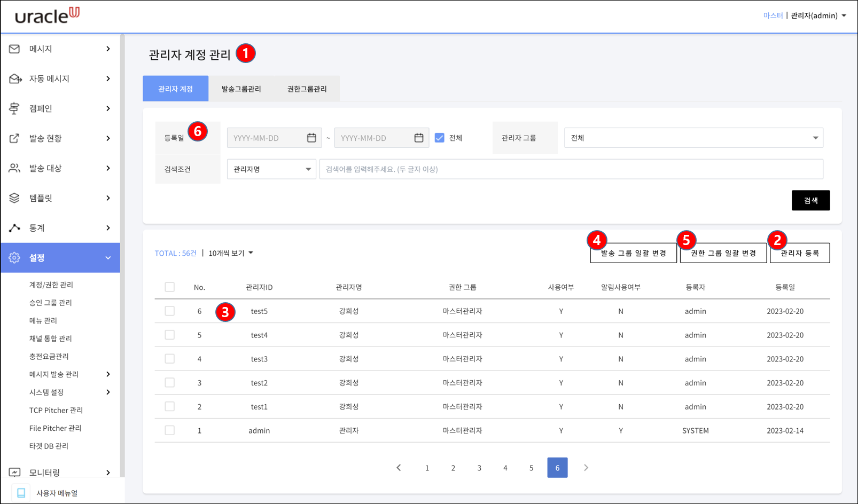This screenshot has height=504, width=858.
Task: Open the 관리자명 search condition dropdown
Action: [x=271, y=169]
